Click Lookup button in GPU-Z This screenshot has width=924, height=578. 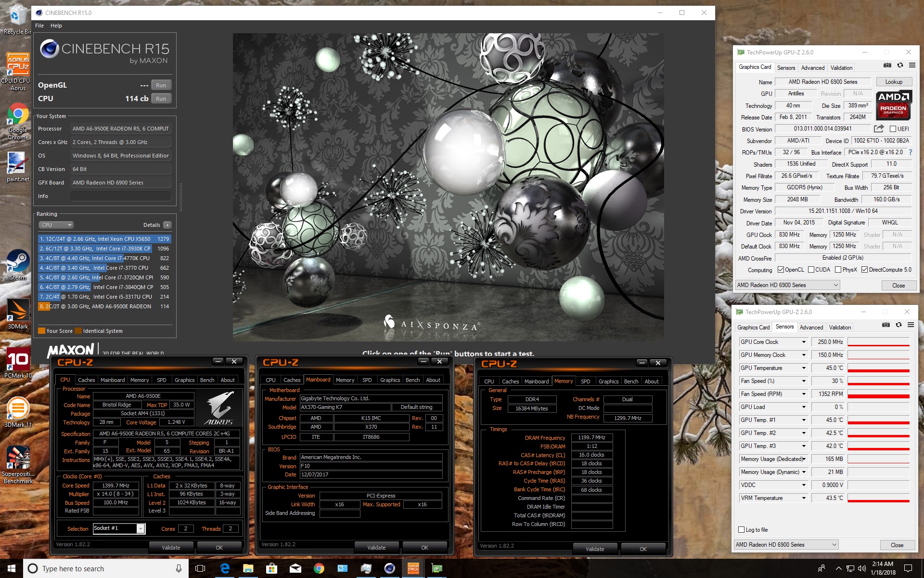coord(894,82)
